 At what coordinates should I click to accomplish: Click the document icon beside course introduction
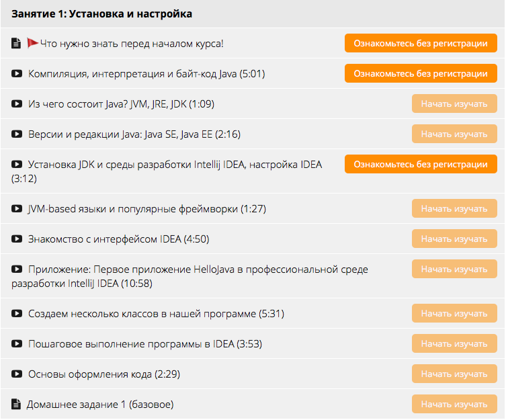[x=17, y=44]
